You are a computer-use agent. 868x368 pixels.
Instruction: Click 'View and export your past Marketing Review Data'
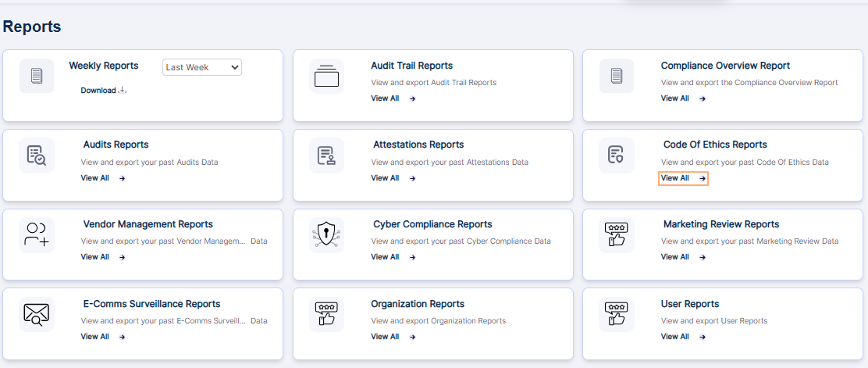click(x=750, y=241)
